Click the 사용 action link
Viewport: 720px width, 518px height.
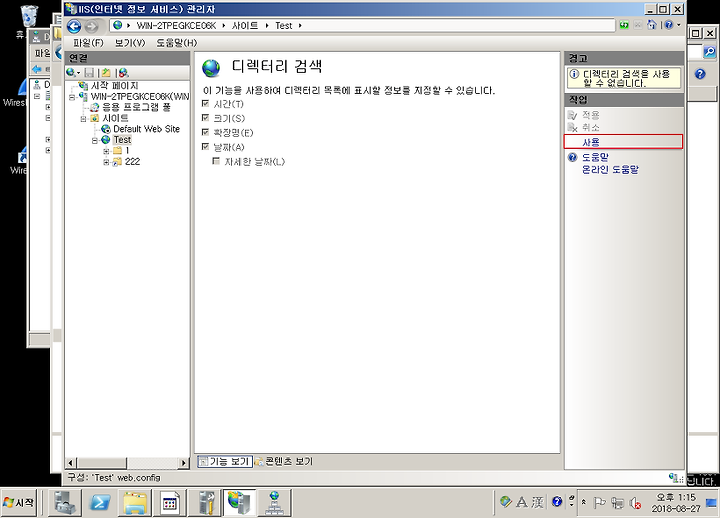tap(591, 142)
